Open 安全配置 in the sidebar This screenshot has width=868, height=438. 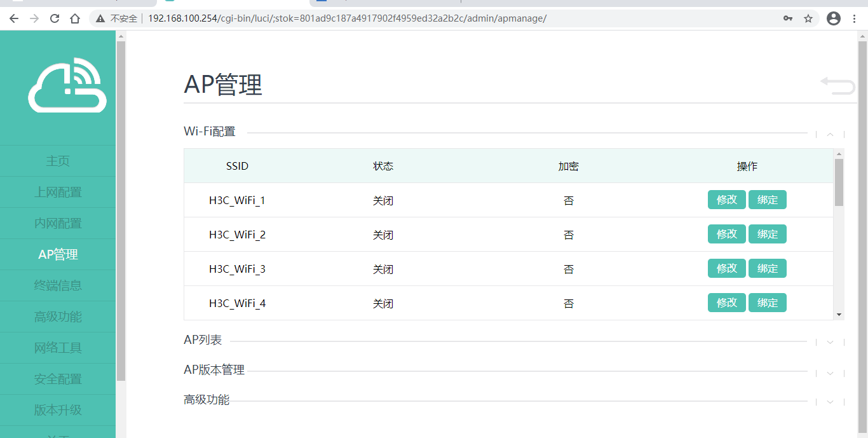point(58,379)
